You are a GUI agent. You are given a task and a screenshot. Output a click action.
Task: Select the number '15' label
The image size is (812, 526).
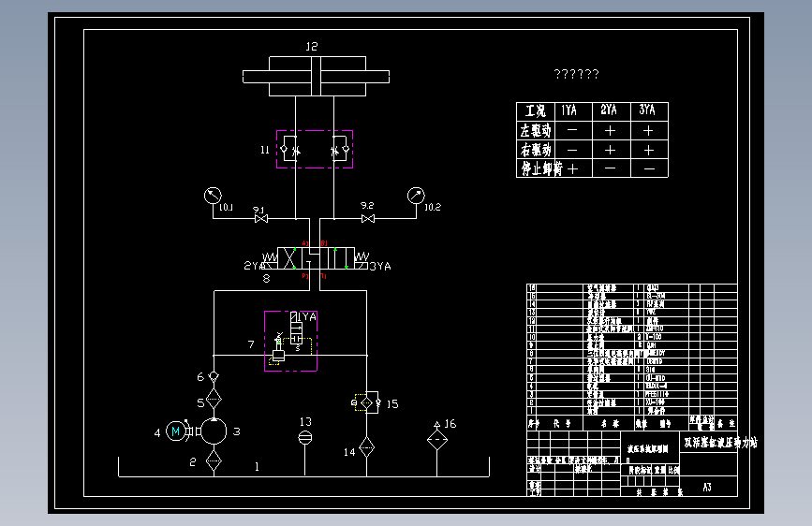(x=392, y=403)
